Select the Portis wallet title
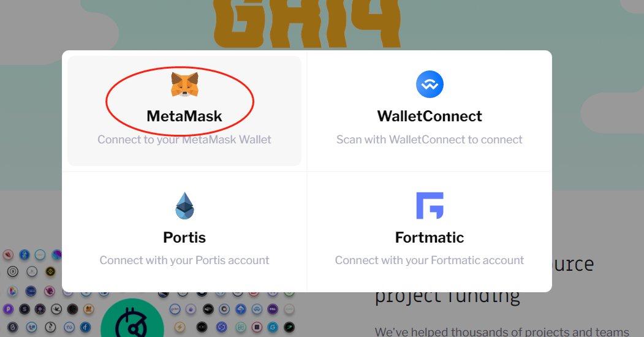Viewport: 644px width, 337px height. [x=184, y=237]
